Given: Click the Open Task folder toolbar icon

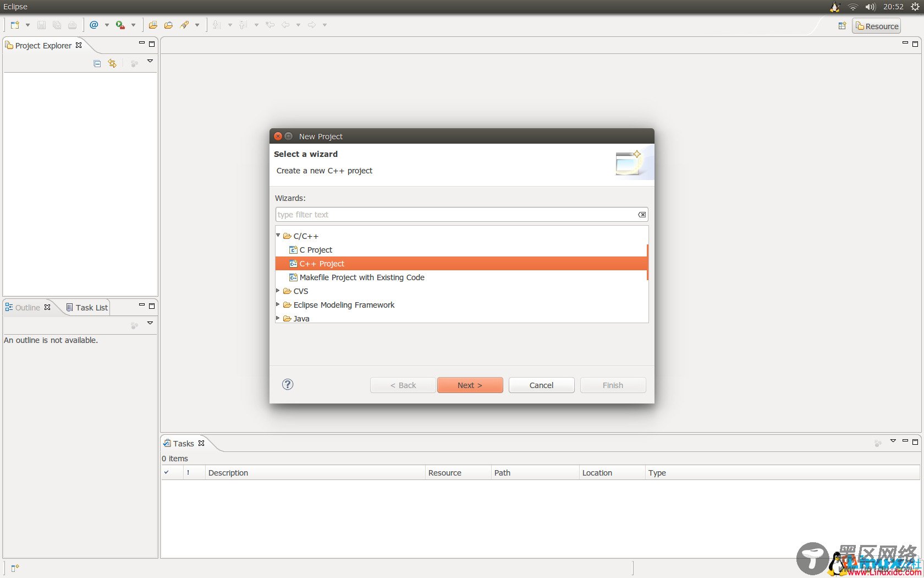Looking at the screenshot, I should (x=168, y=25).
